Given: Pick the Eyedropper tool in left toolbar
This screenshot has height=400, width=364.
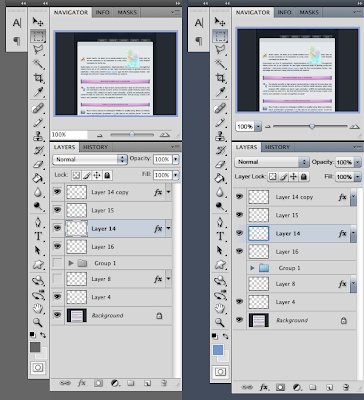Looking at the screenshot, I should (38, 92).
